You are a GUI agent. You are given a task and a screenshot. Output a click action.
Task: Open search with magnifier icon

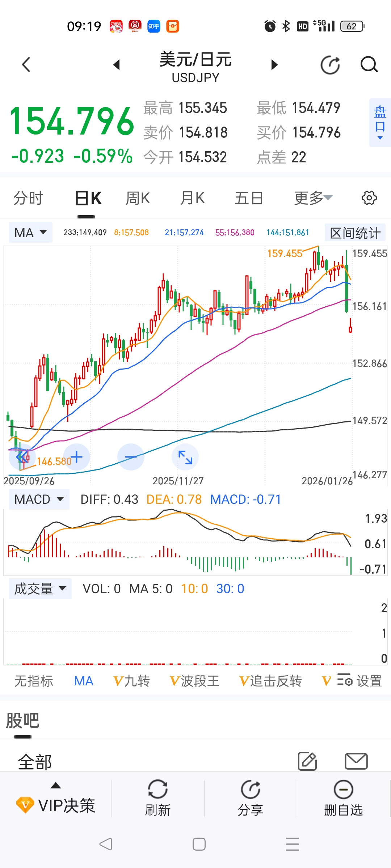click(x=369, y=65)
